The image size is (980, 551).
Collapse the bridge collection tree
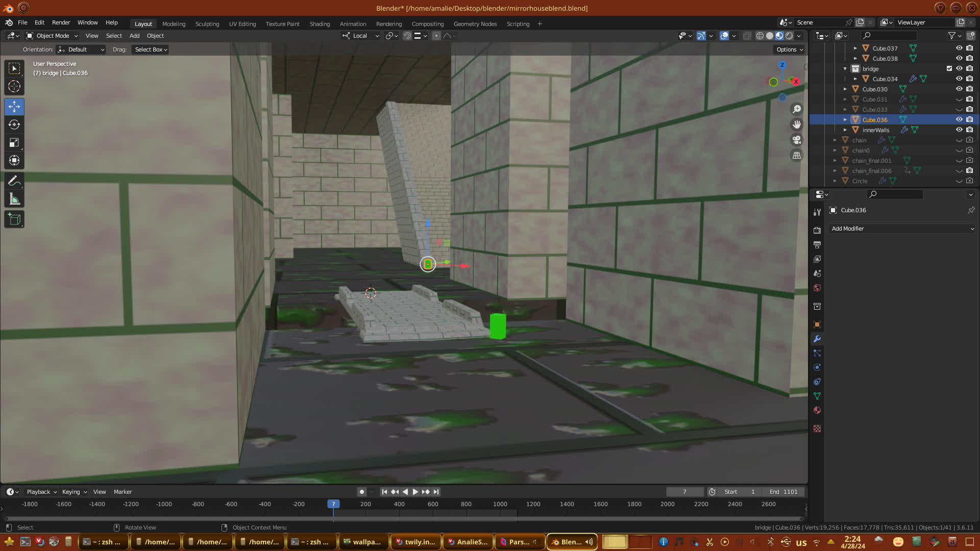coord(845,69)
